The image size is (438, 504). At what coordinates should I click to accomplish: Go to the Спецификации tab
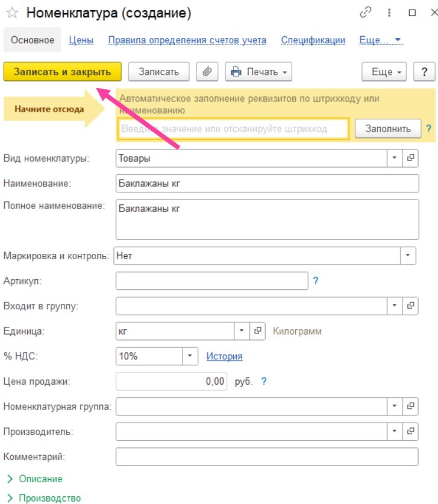click(313, 40)
